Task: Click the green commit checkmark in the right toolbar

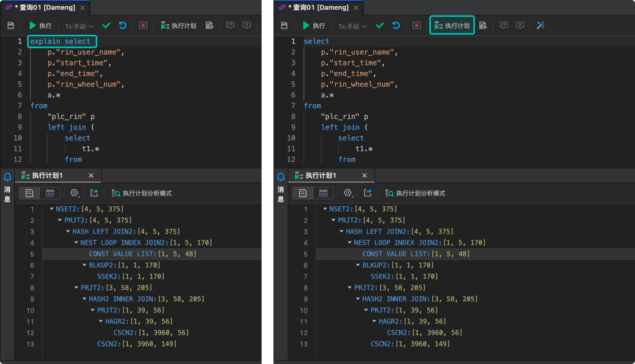Action: pyautogui.click(x=380, y=25)
